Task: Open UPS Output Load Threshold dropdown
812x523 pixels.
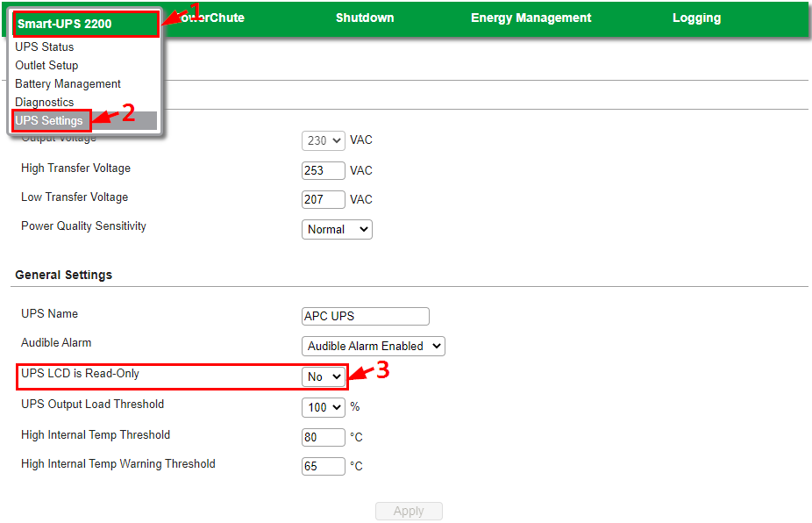Action: pyautogui.click(x=324, y=407)
